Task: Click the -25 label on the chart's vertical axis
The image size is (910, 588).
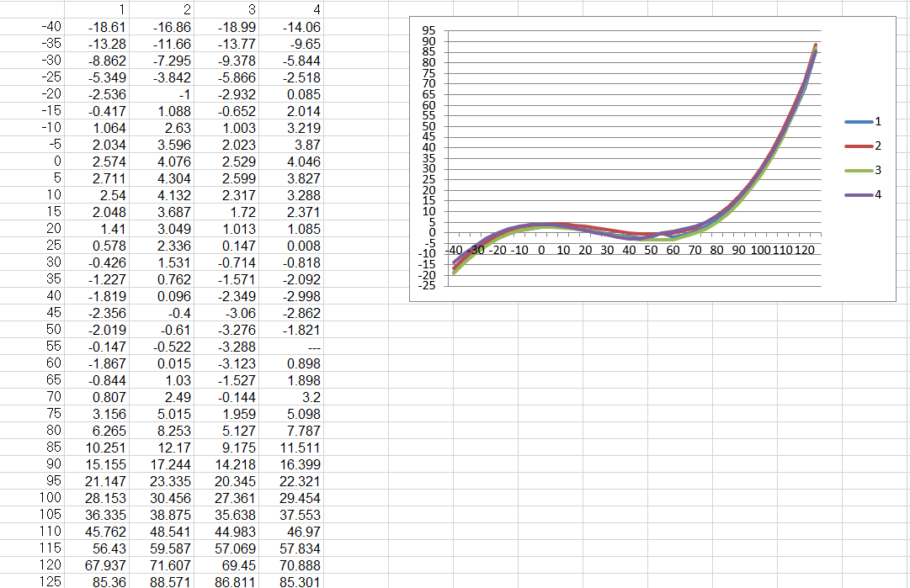Action: [x=426, y=286]
